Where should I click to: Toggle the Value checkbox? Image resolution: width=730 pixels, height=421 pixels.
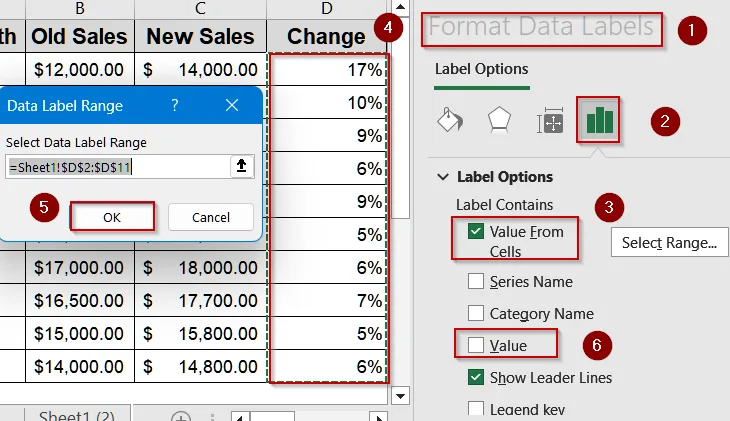pyautogui.click(x=476, y=345)
